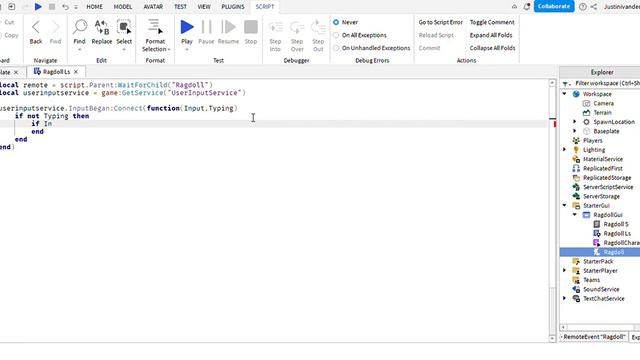Click the Collaborate button
The height and width of the screenshot is (360, 640).
[x=554, y=7]
